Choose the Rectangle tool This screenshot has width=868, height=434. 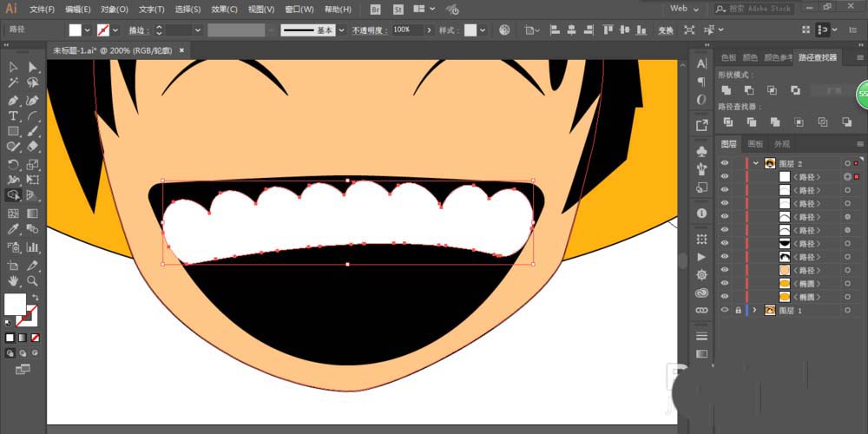tap(13, 132)
